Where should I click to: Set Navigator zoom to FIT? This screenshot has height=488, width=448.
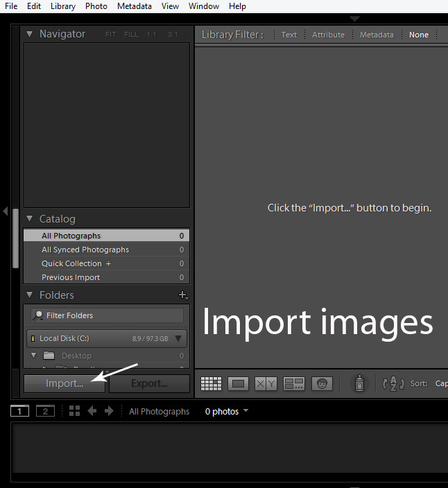pyautogui.click(x=110, y=34)
